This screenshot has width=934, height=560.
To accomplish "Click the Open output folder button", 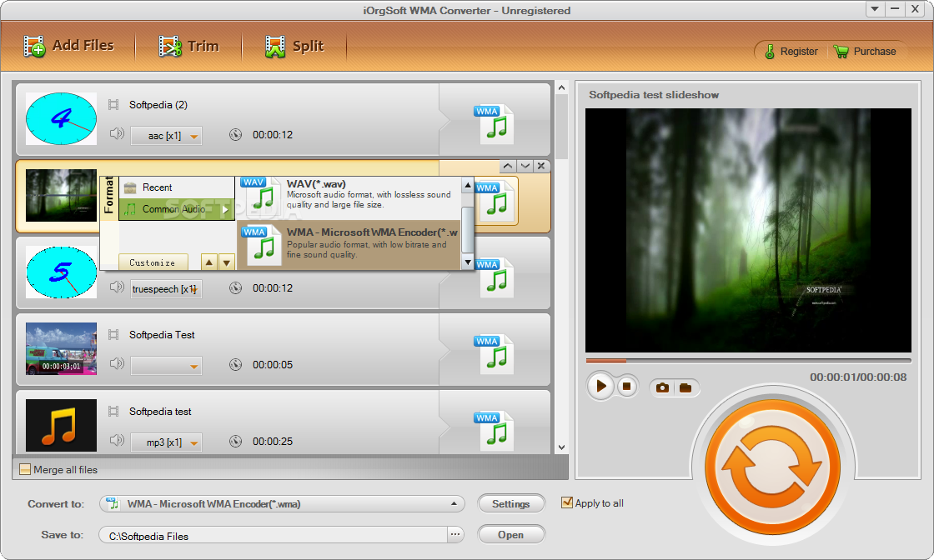I will pyautogui.click(x=511, y=535).
